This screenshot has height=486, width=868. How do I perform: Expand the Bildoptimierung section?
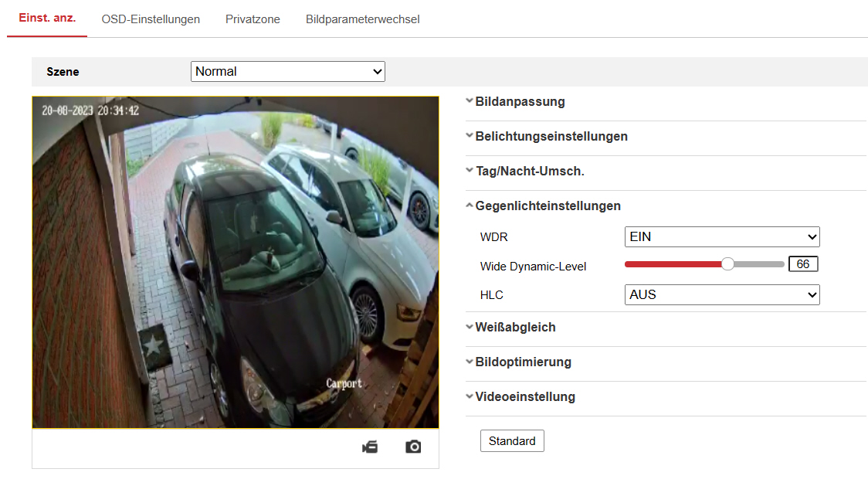[x=523, y=362]
